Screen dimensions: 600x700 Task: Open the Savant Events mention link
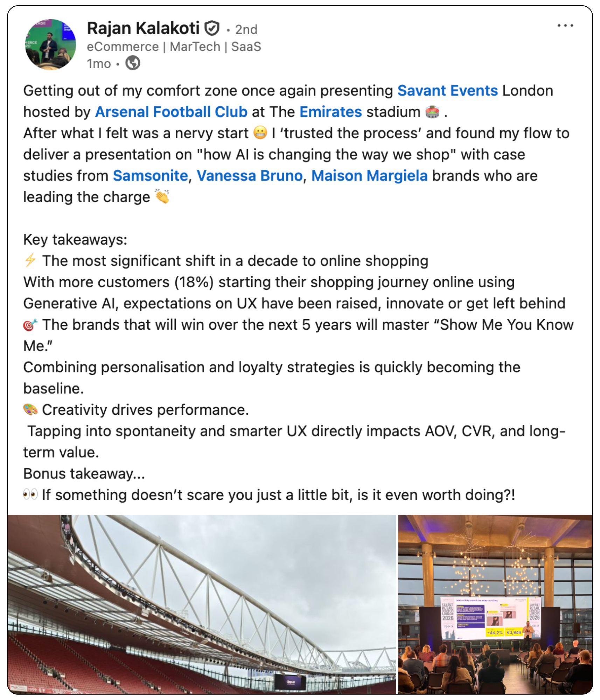pyautogui.click(x=447, y=91)
